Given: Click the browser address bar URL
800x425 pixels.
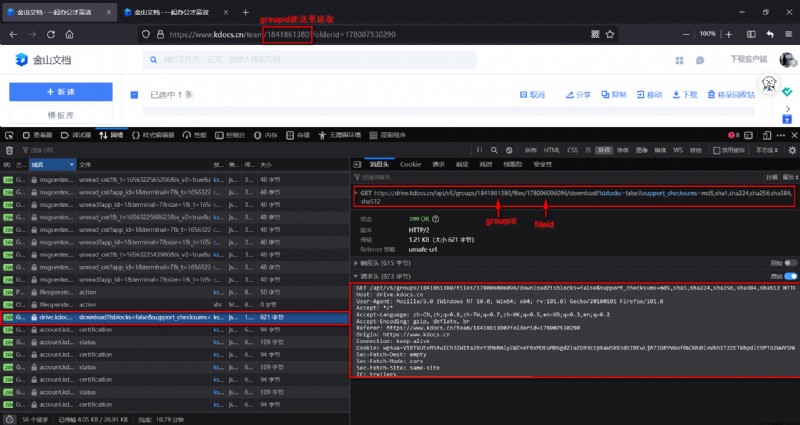Looking at the screenshot, I should [282, 35].
